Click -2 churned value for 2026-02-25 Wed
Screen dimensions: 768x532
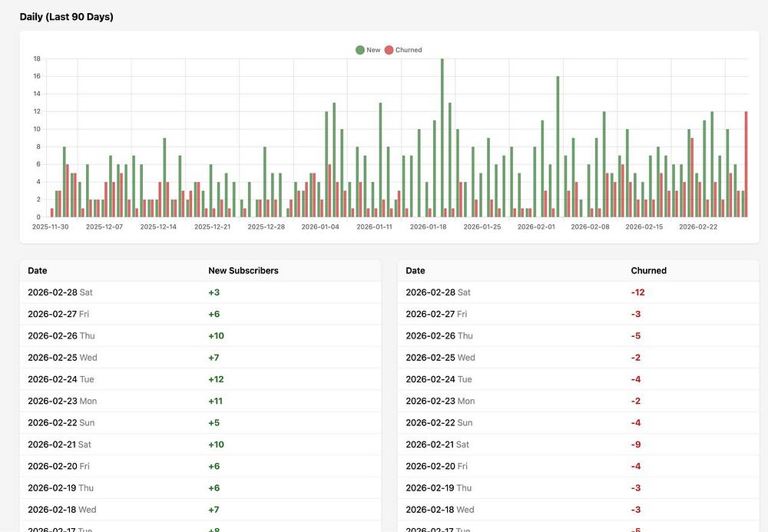click(636, 357)
